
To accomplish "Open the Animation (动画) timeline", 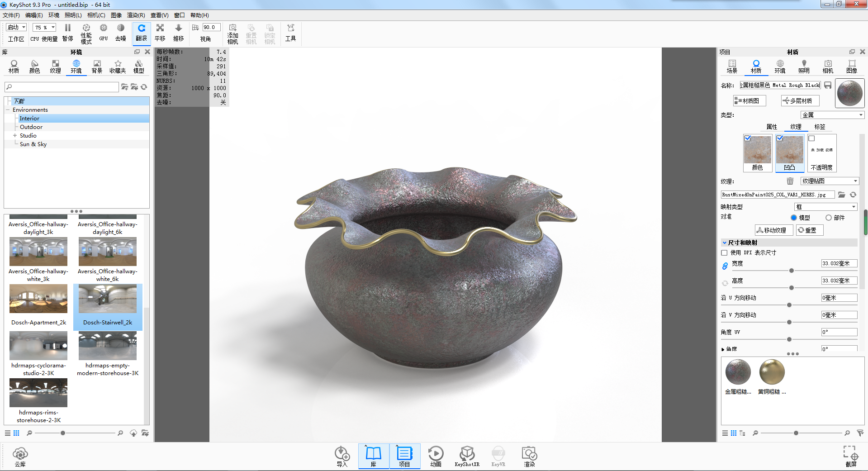I will 436,457.
